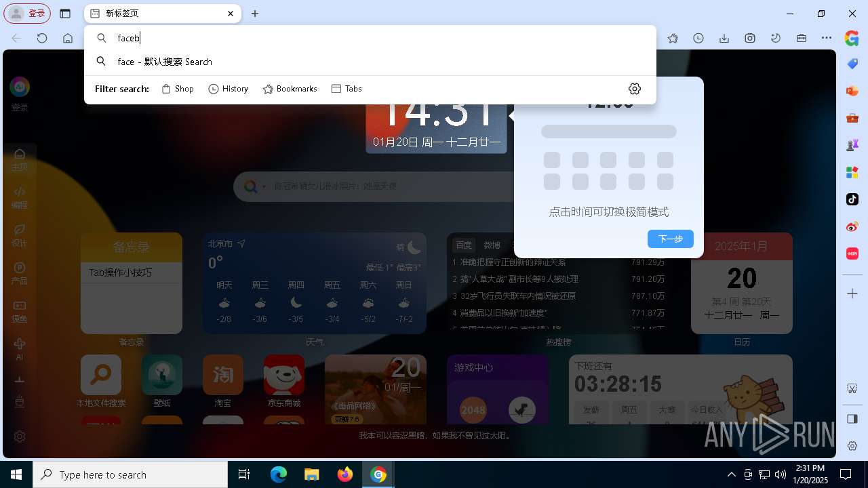Go to the browser home page
Screen dimensions: 868x488
coord(68,39)
